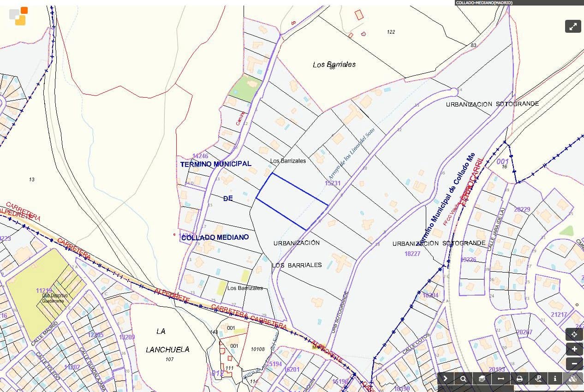
Task: Click the "CALLE JARA (DE LA)" street label
Action: pyautogui.click(x=496, y=229)
